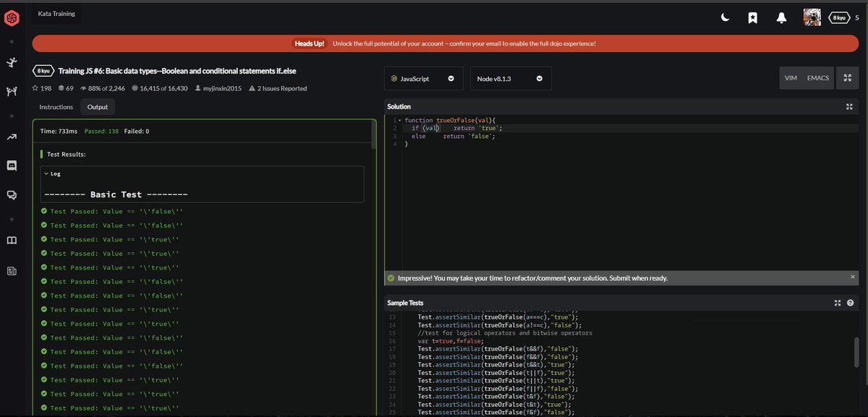This screenshot has height=417, width=868.
Task: Open the Sample Tests help question icon
Action: pyautogui.click(x=850, y=303)
